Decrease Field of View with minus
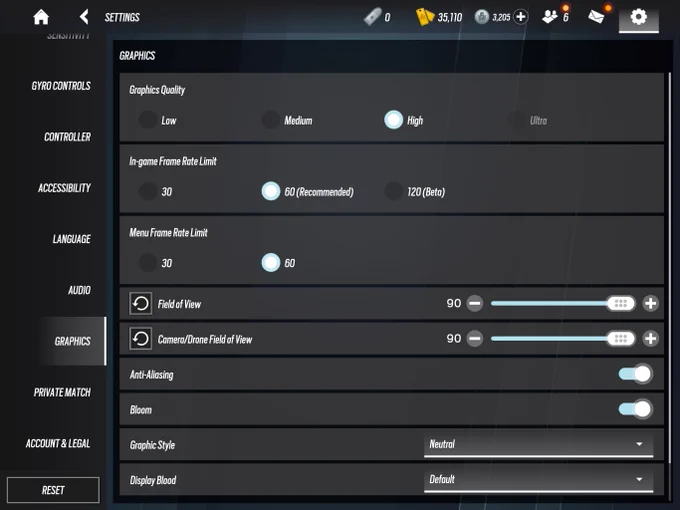Viewport: 680px width, 510px height. [474, 304]
